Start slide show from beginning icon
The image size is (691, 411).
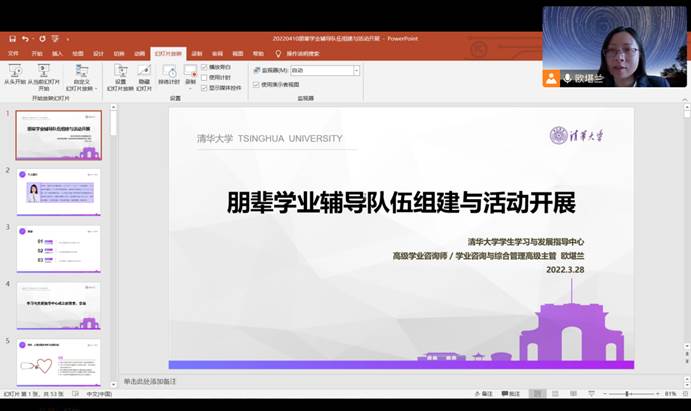click(x=15, y=75)
